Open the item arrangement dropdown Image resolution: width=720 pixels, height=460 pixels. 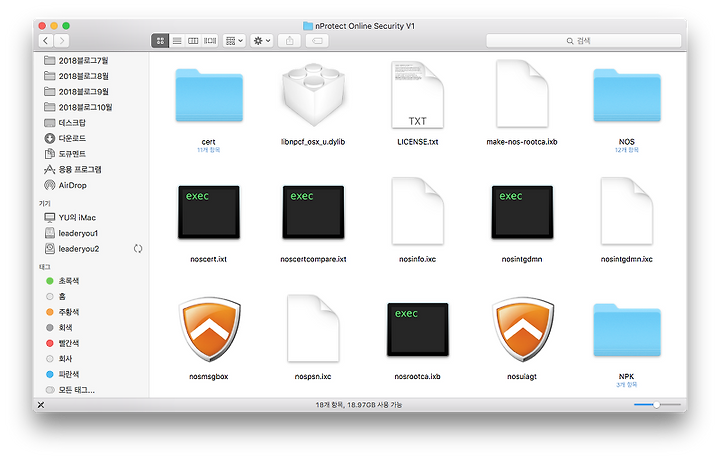pyautogui.click(x=235, y=41)
